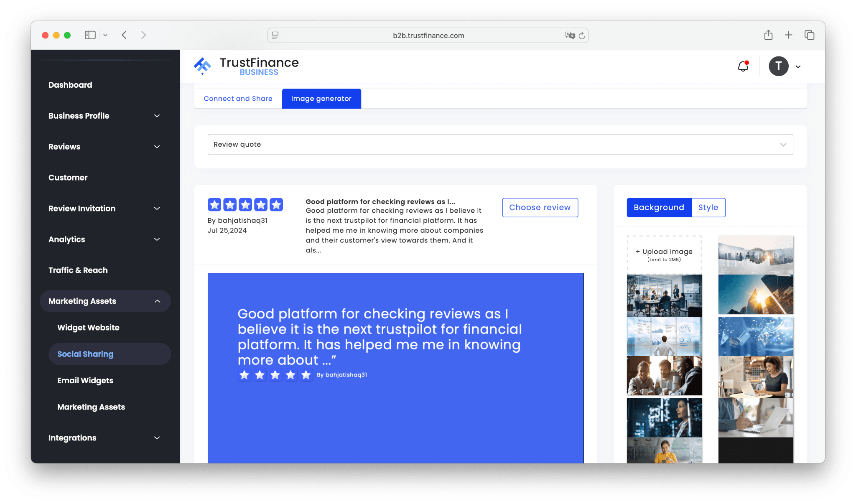856x504 pixels.
Task: Open the Social Sharing page
Action: [85, 354]
